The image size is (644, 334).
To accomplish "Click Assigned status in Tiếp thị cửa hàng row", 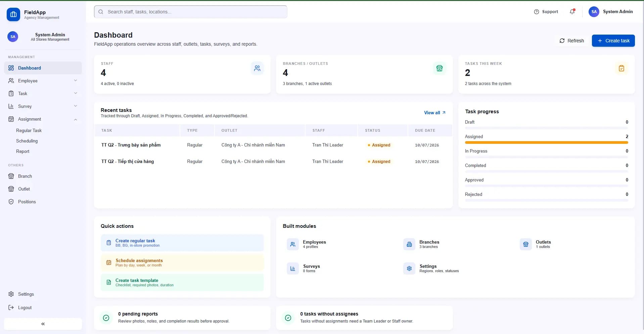I will 379,162.
